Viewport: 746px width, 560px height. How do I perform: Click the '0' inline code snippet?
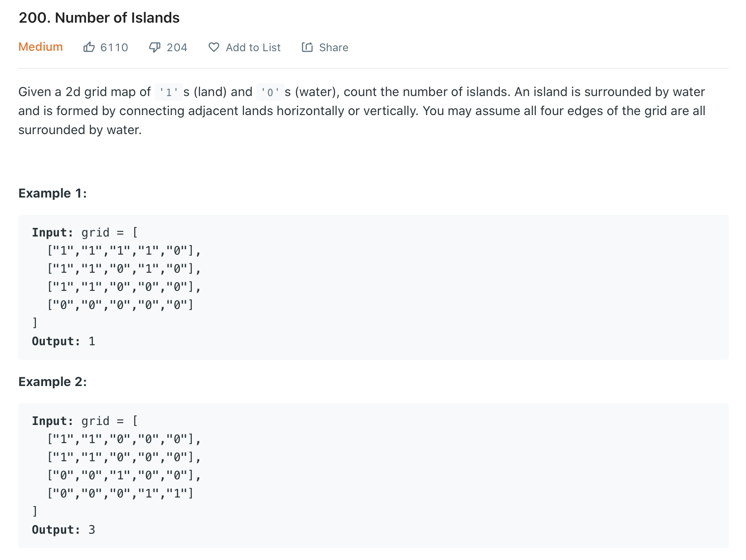coord(270,92)
